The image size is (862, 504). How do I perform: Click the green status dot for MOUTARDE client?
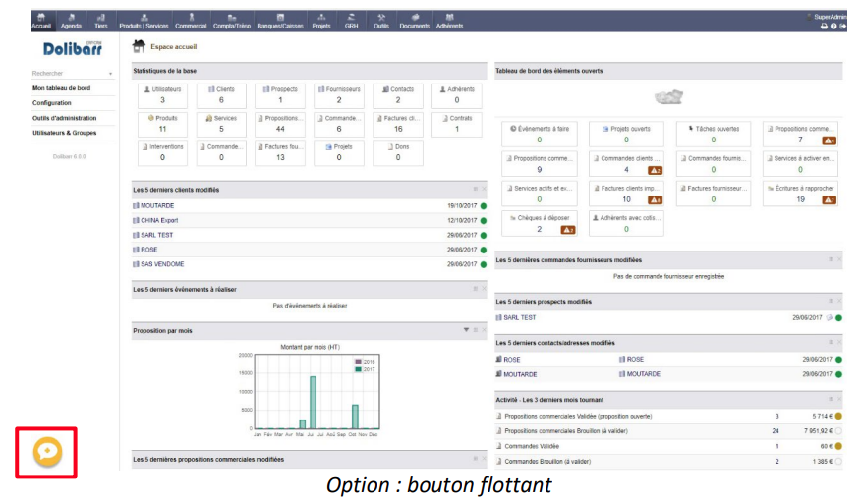484,206
